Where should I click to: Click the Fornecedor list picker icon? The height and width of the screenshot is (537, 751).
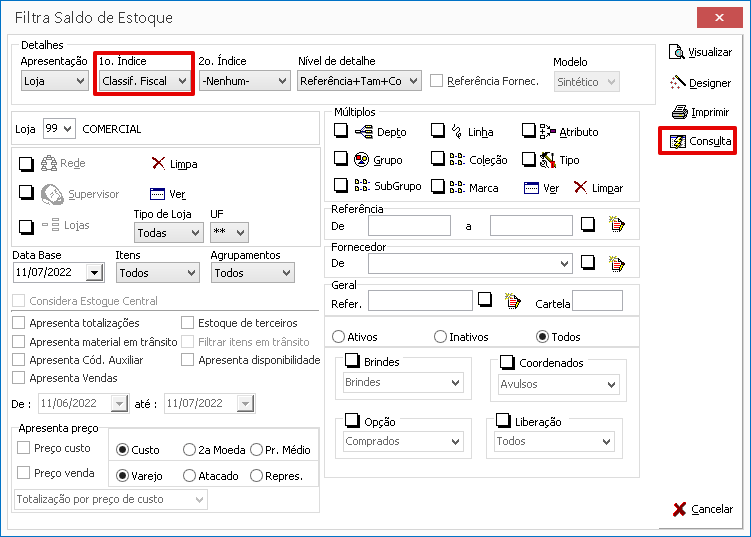click(617, 263)
